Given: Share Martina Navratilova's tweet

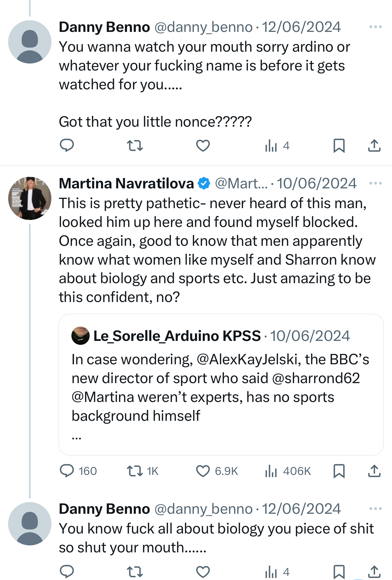Looking at the screenshot, I should click(x=374, y=471).
